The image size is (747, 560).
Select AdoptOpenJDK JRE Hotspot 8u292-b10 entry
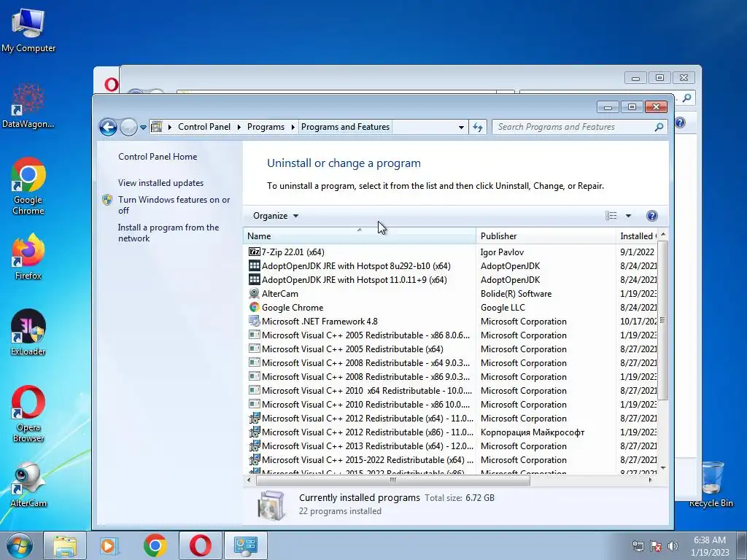pyautogui.click(x=452, y=265)
